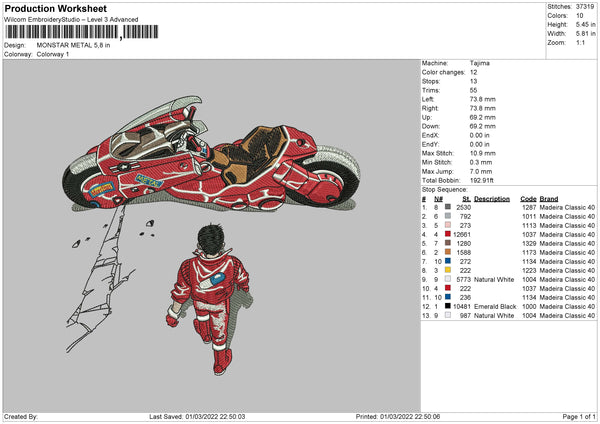Select the light gray swatch in stop 2
The image size is (600, 424).
coord(448,216)
